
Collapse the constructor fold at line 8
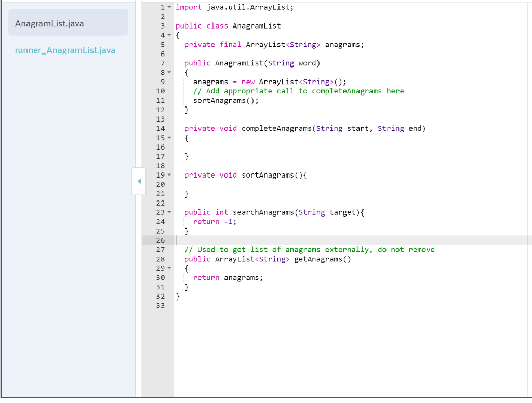[169, 72]
